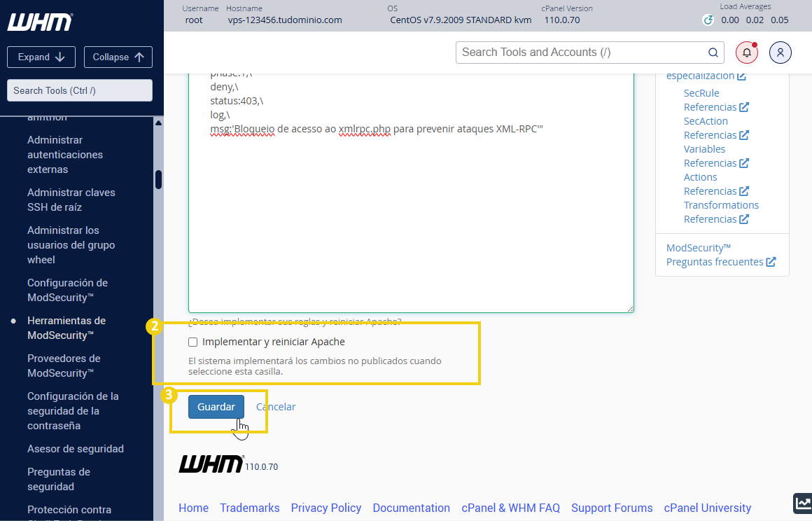Open the statistics chart icon at bottom right
Screen dimensions: 812x521
(803, 503)
